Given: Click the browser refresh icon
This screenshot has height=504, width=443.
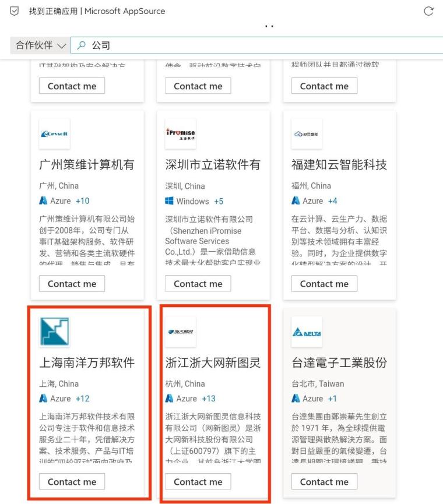Looking at the screenshot, I should 428,11.
